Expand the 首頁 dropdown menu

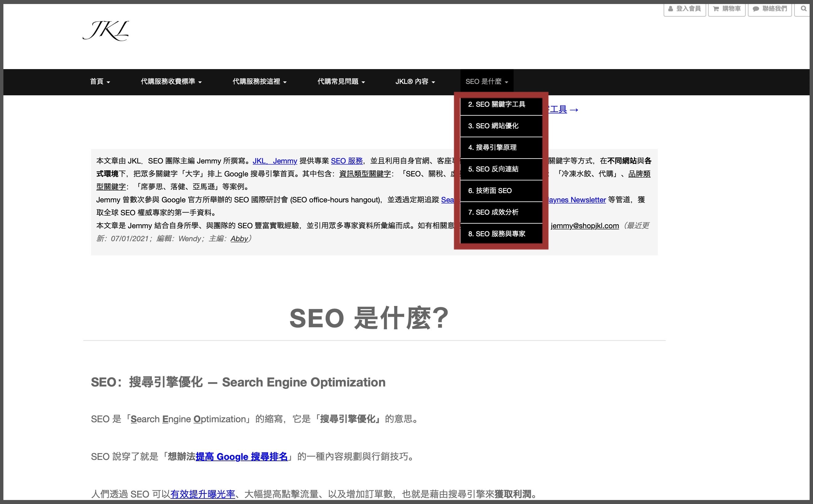100,82
